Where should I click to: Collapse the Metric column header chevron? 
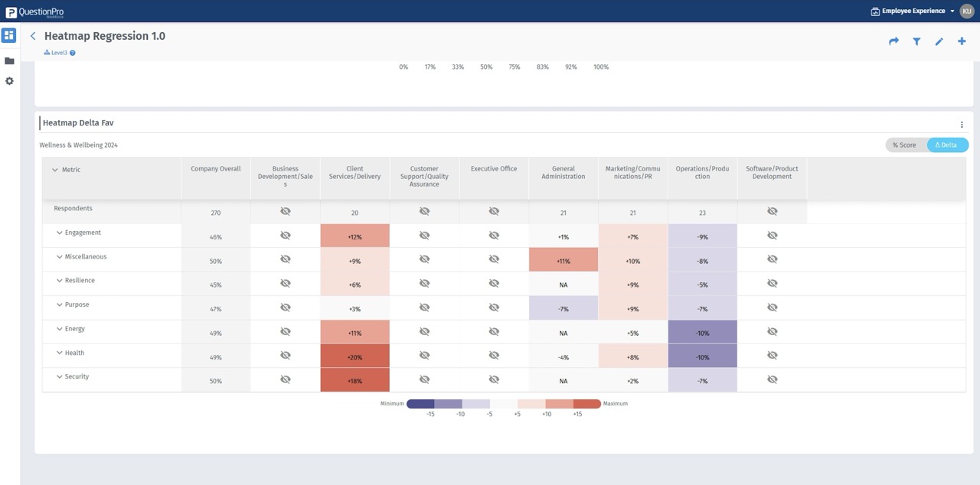click(x=54, y=170)
